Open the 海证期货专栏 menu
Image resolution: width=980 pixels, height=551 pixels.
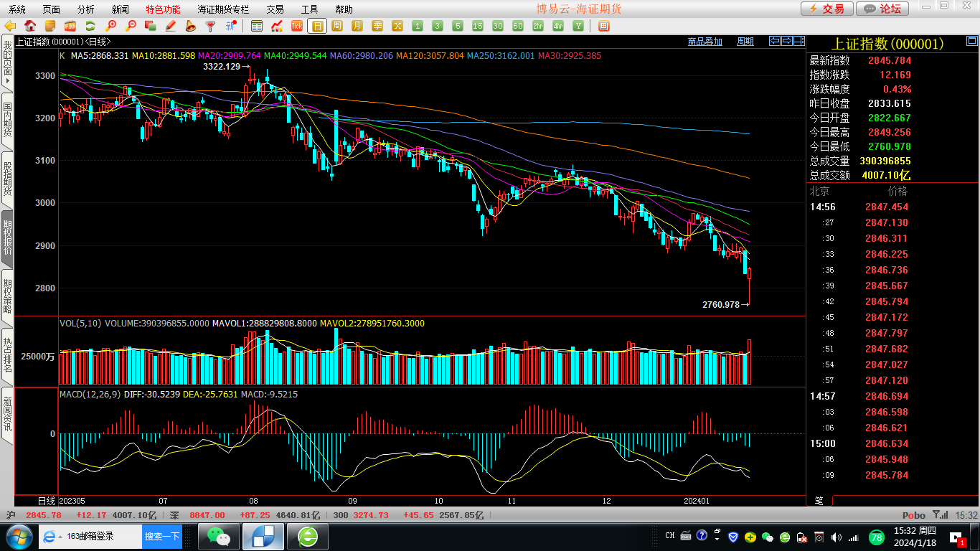click(x=223, y=9)
